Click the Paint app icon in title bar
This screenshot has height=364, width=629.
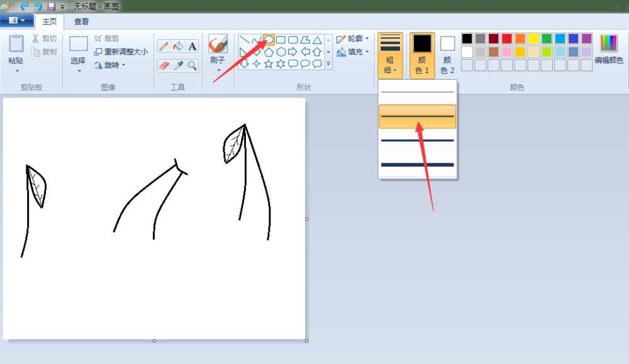point(4,6)
